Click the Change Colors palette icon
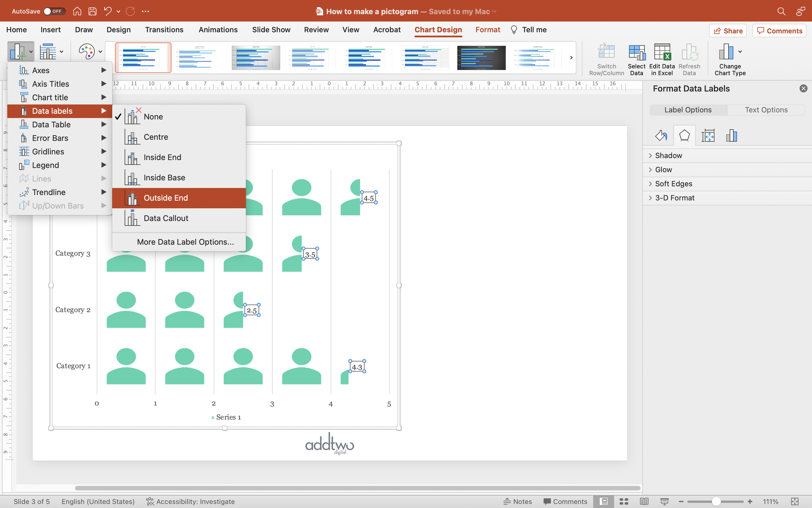This screenshot has width=812, height=508. (87, 52)
